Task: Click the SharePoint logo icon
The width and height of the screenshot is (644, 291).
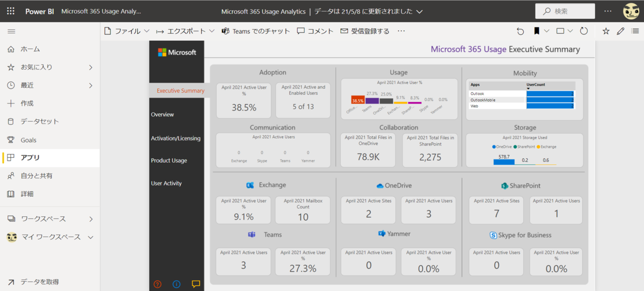Action: [x=504, y=186]
